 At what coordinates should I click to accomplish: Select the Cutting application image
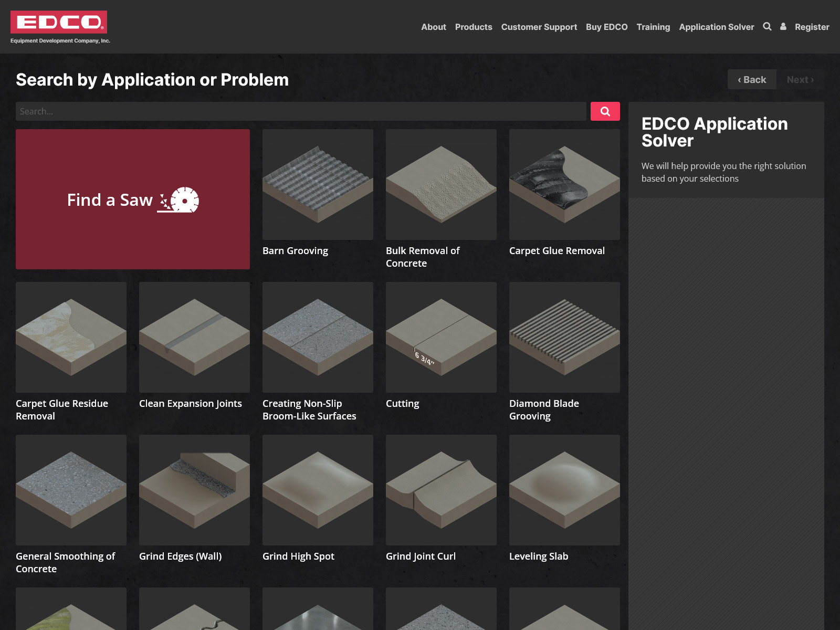(441, 338)
